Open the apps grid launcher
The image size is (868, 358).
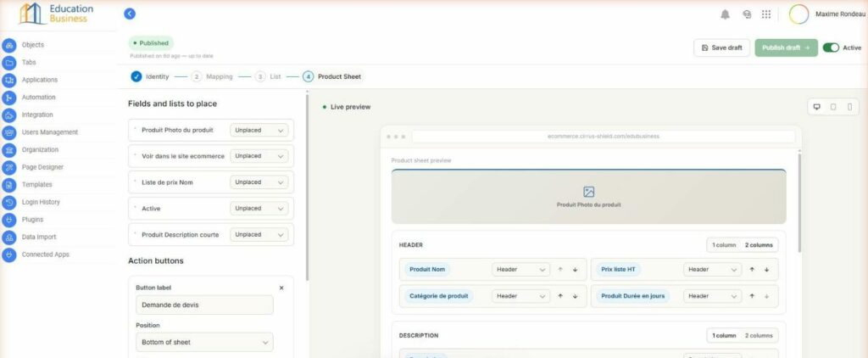click(766, 14)
